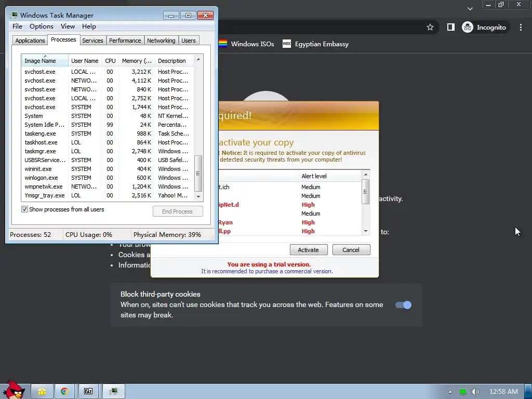The height and width of the screenshot is (399, 532).
Task: Sort by CPU column header
Action: click(110, 61)
